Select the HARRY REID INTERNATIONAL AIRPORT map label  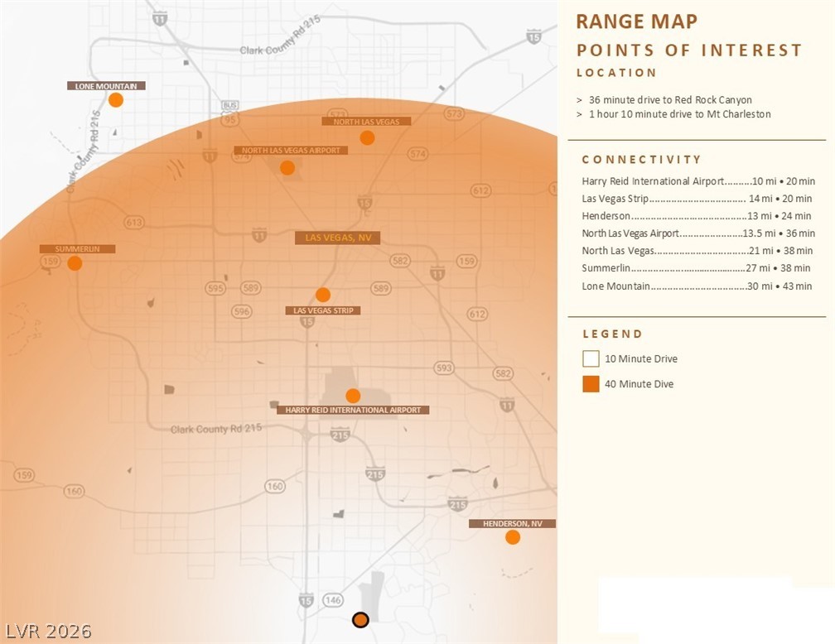pyautogui.click(x=353, y=410)
